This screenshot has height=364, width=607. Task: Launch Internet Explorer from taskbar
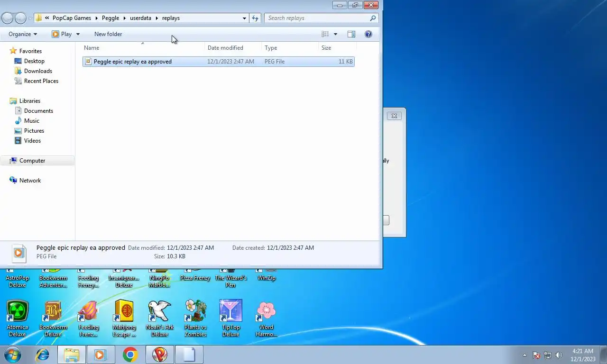[43, 355]
